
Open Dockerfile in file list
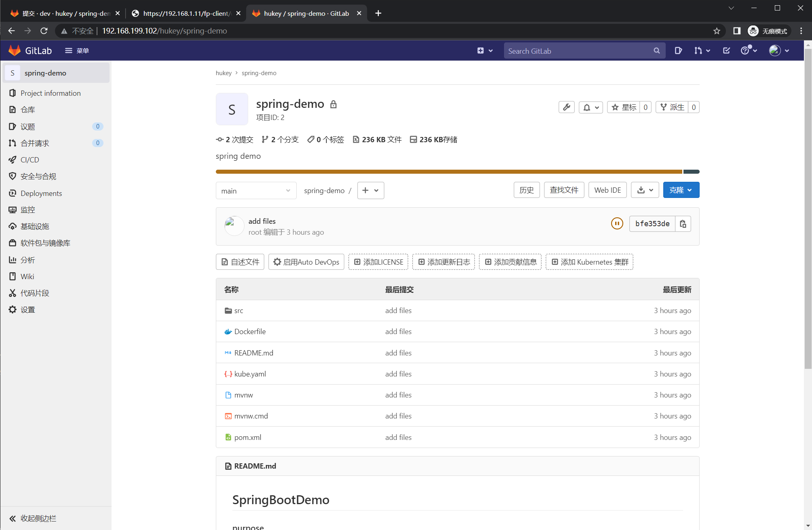point(250,332)
